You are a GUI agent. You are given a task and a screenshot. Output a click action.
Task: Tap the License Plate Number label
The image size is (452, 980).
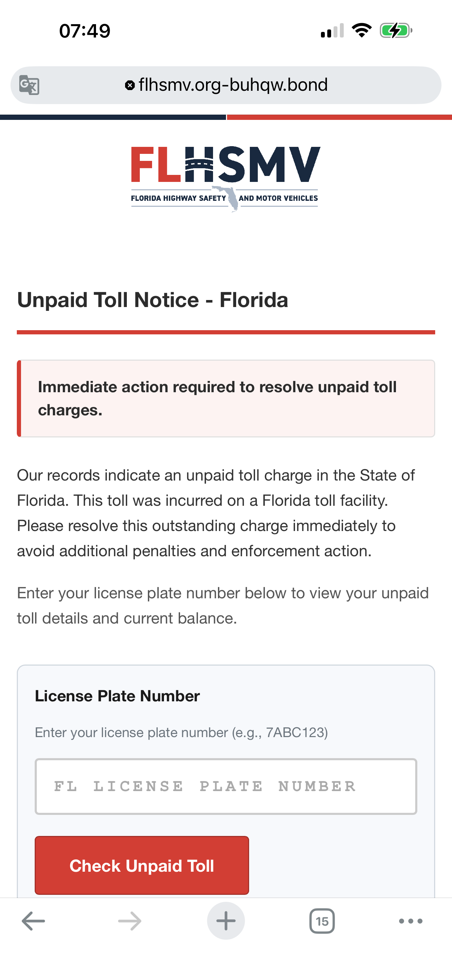[x=117, y=696]
